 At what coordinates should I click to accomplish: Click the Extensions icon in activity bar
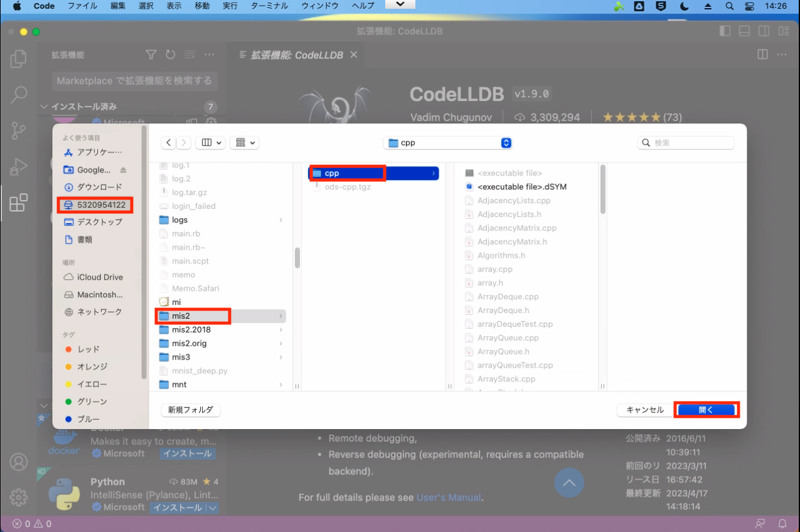pyautogui.click(x=19, y=203)
